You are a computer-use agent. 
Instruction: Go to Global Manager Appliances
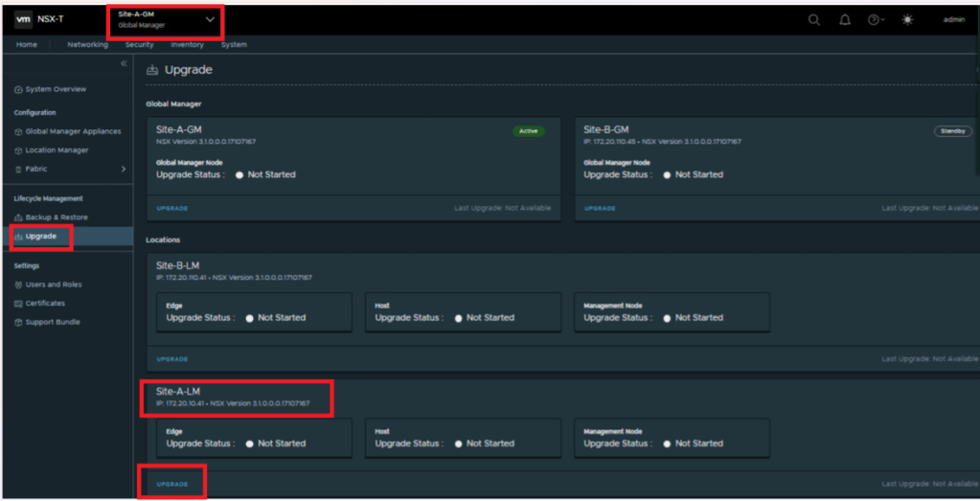coord(73,131)
